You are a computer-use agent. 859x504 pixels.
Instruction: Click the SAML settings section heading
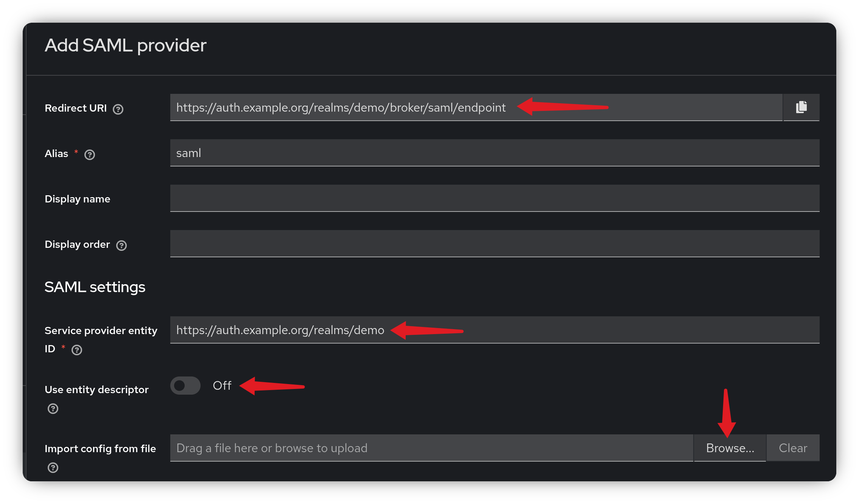tap(95, 287)
